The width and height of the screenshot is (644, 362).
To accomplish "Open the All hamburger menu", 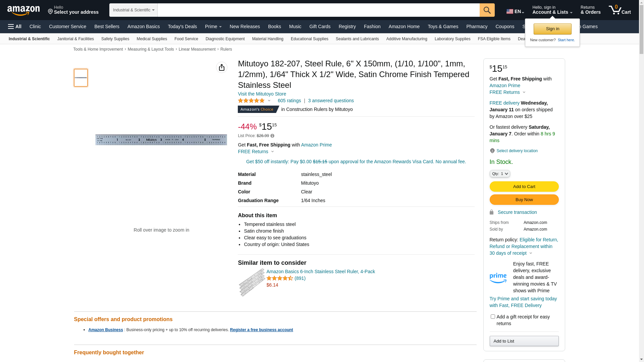I will click(15, 26).
